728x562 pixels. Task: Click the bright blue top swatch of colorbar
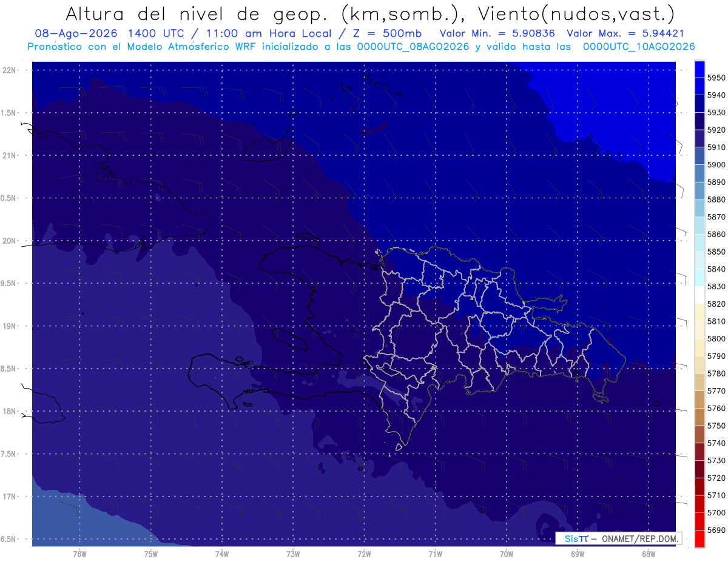pos(699,69)
